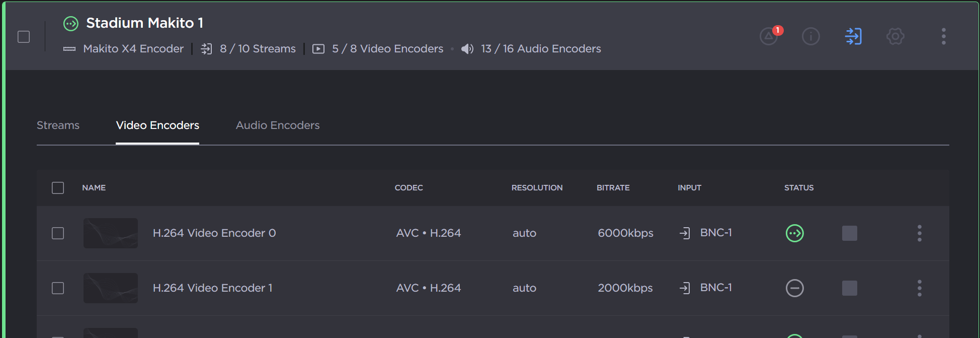The height and width of the screenshot is (338, 980).
Task: Click the H.264 Video Encoder 1 name link
Action: 212,288
